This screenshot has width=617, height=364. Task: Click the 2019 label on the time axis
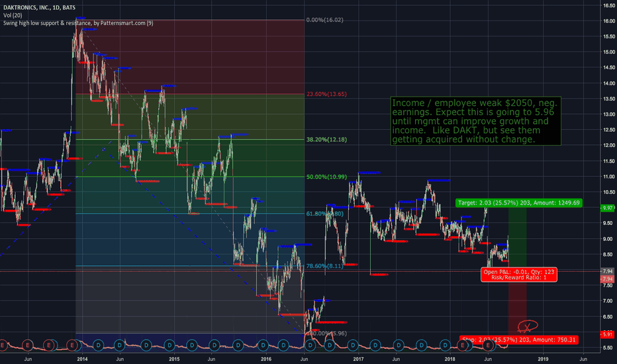[543, 359]
